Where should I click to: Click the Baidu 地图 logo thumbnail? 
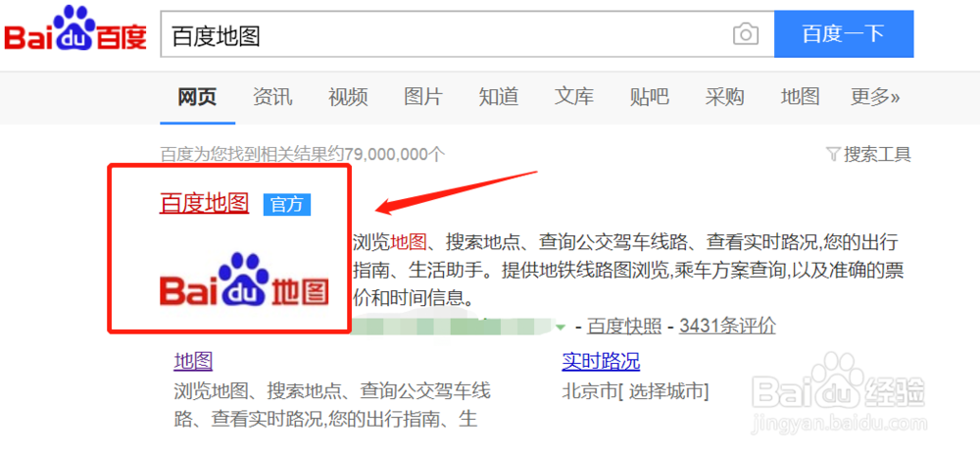[x=244, y=280]
